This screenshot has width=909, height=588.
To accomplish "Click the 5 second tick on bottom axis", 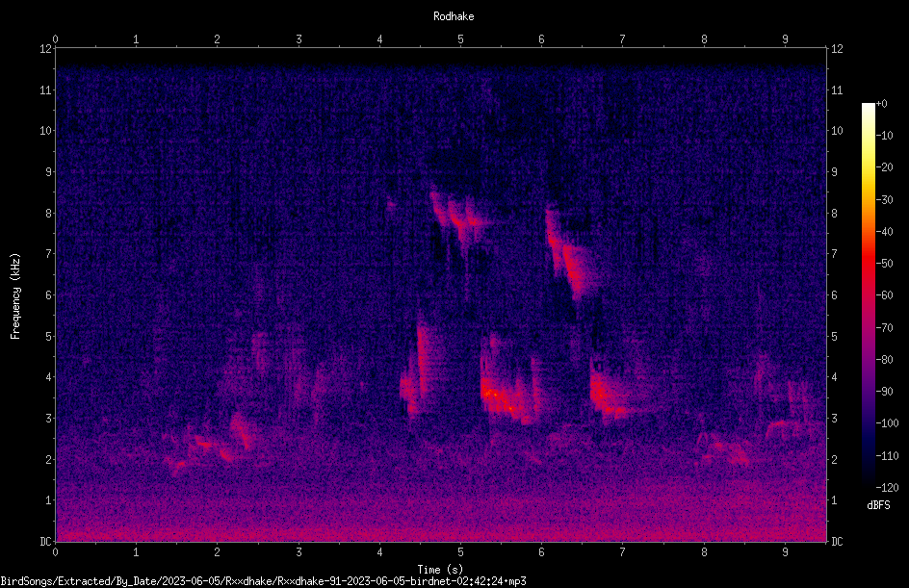I will click(460, 552).
